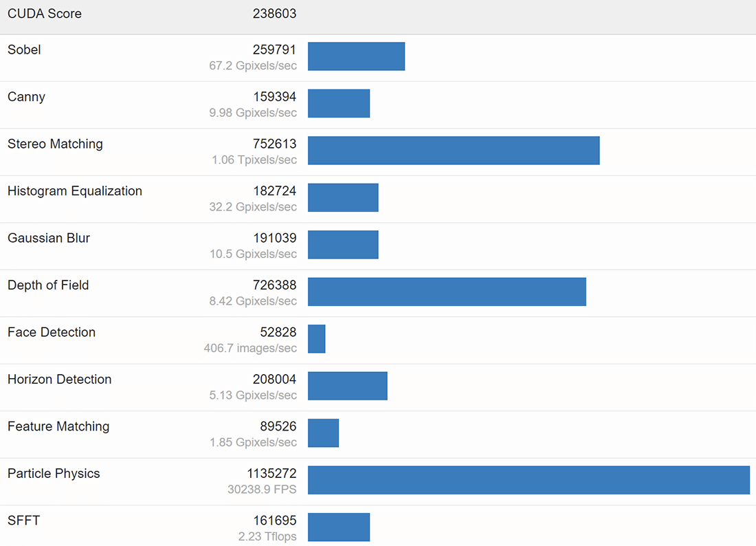Click the Horizon Detection bar
The height and width of the screenshot is (546, 756).
[348, 386]
